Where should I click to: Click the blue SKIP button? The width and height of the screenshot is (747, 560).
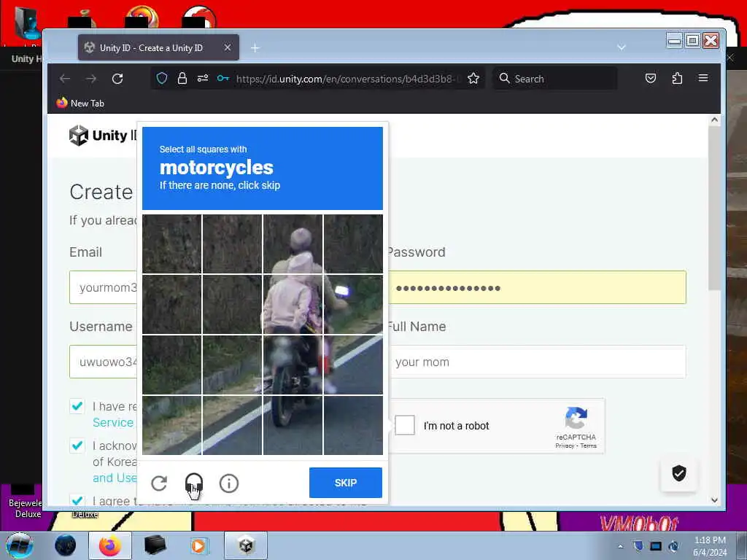[x=345, y=483]
